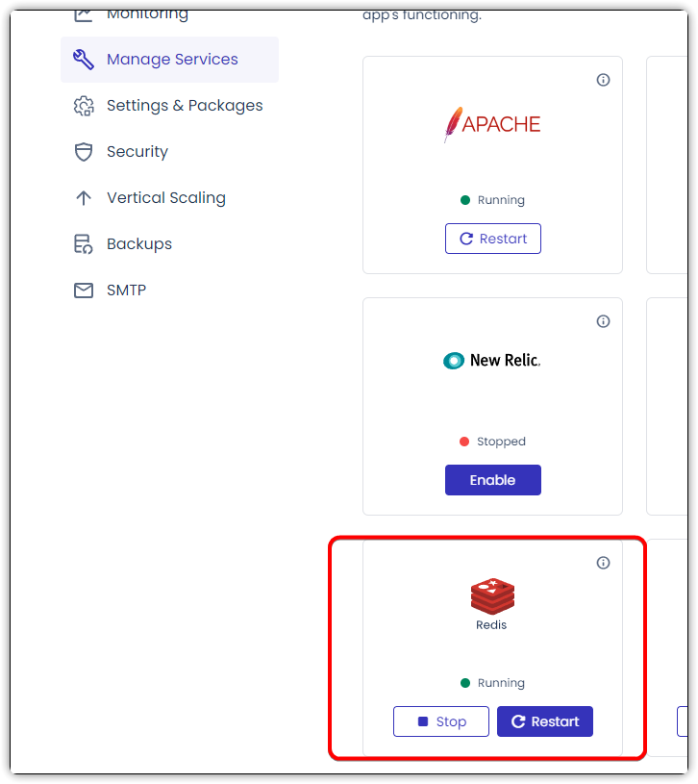This screenshot has height=784, width=698.
Task: Click the gear icon for Settings & Packages
Action: pos(84,106)
